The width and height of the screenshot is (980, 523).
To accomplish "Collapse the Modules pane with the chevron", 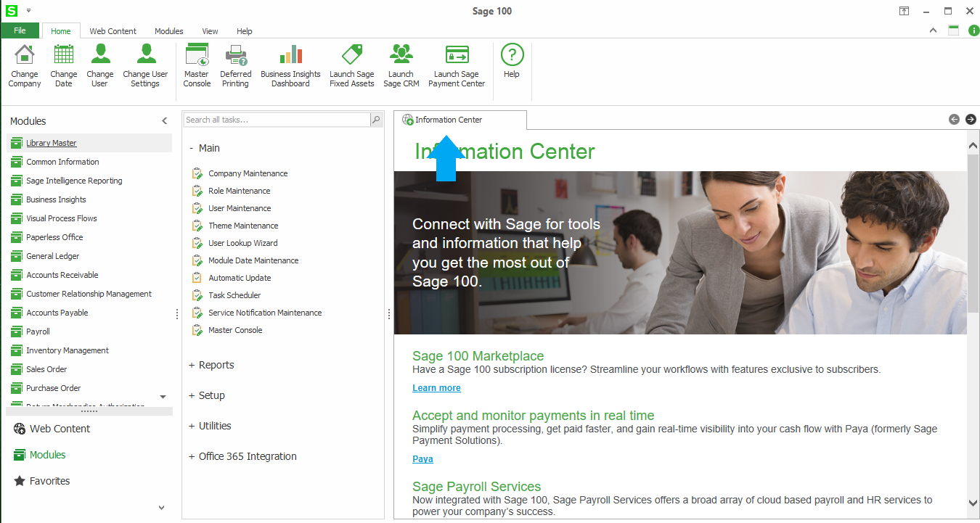I will 165,121.
